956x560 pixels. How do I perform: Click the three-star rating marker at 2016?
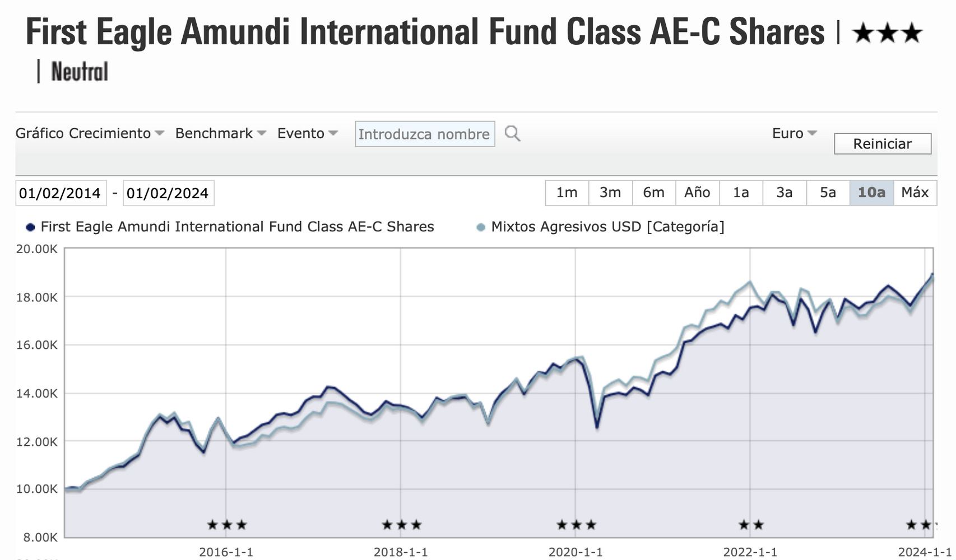pyautogui.click(x=226, y=525)
